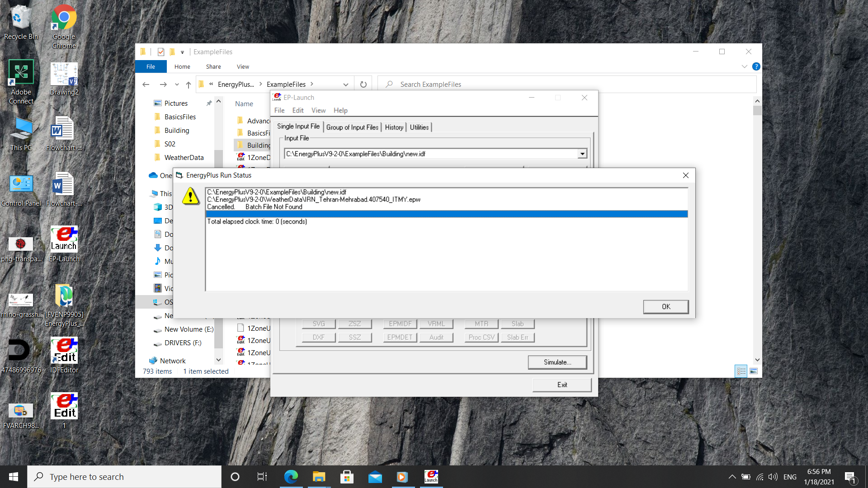Switch Explorer to large icons view
The width and height of the screenshot is (868, 488).
754,371
